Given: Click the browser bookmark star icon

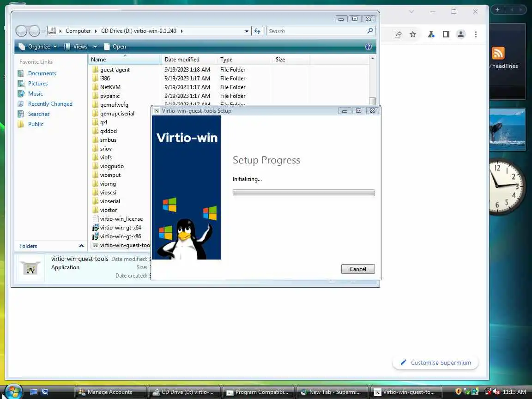Looking at the screenshot, I should point(412,34).
